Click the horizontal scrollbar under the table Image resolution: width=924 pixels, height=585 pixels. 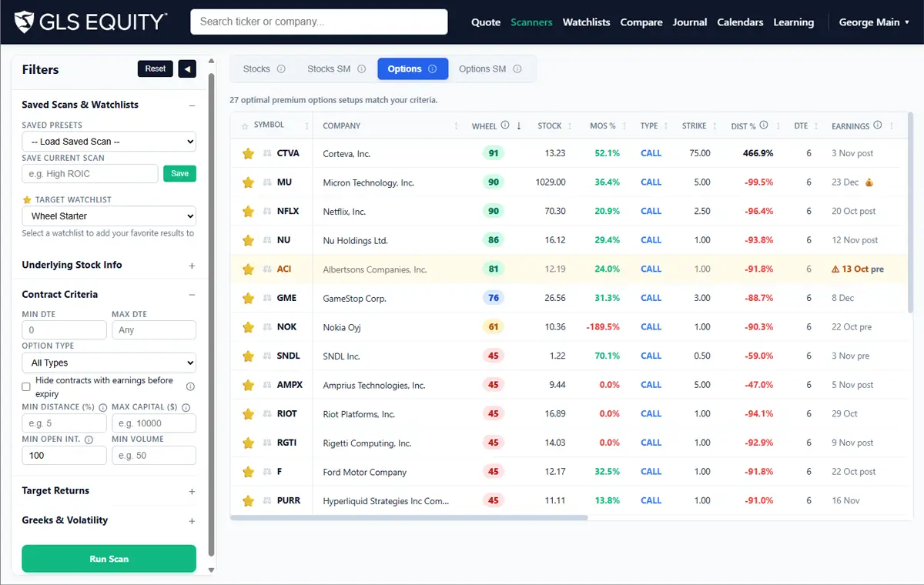[x=409, y=518]
